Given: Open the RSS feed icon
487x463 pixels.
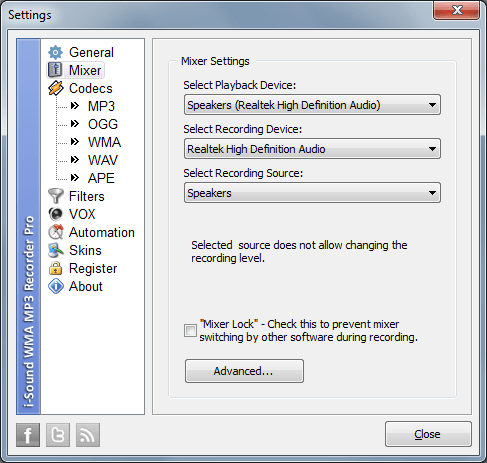Looking at the screenshot, I should click(88, 435).
